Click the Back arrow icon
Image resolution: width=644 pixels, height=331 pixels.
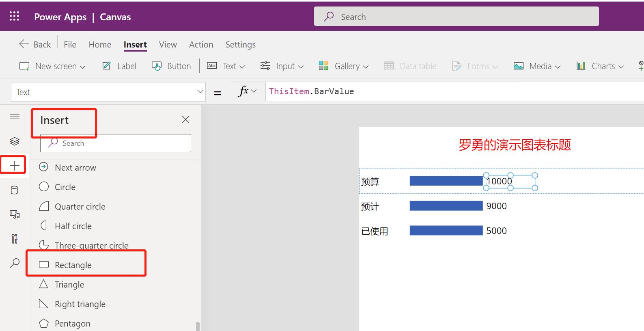(24, 44)
